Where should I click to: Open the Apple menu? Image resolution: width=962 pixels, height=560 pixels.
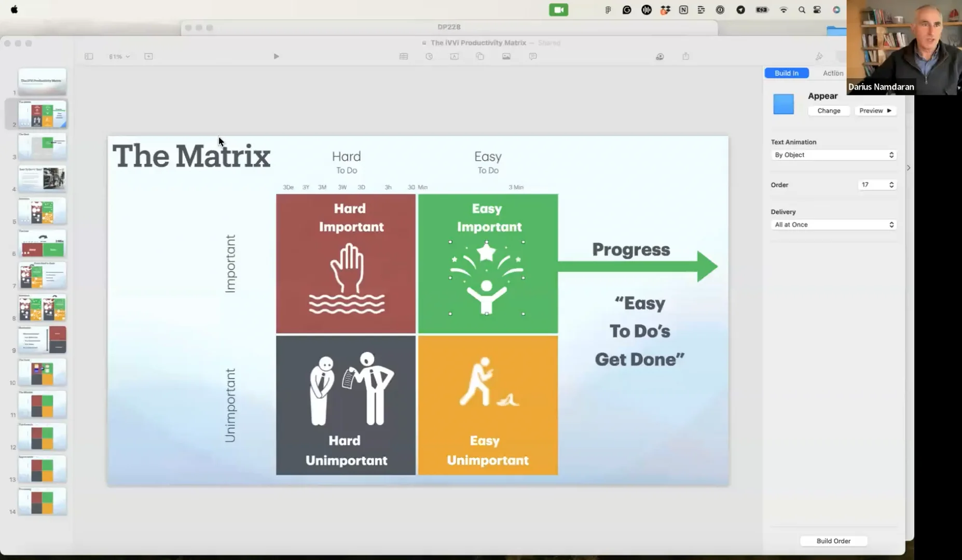14,9
